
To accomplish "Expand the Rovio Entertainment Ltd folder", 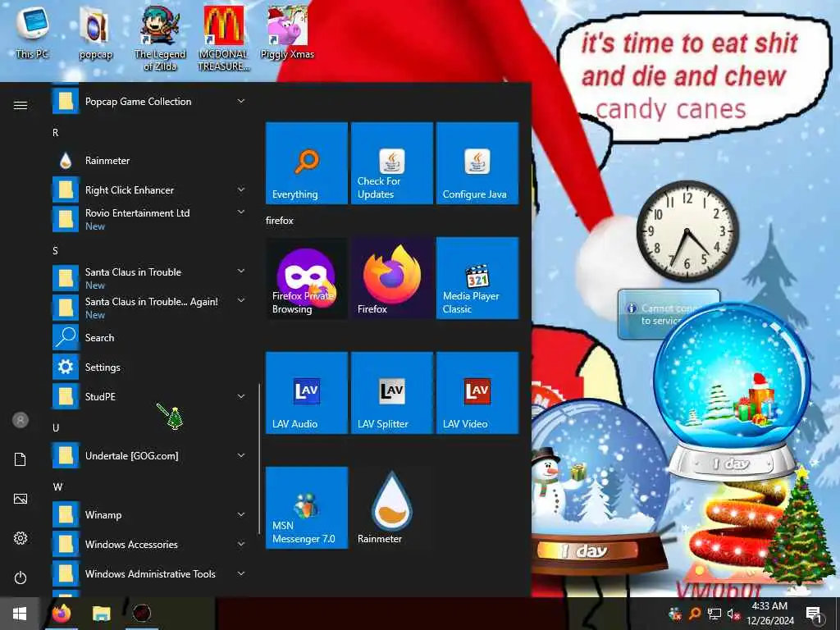I will pyautogui.click(x=150, y=219).
